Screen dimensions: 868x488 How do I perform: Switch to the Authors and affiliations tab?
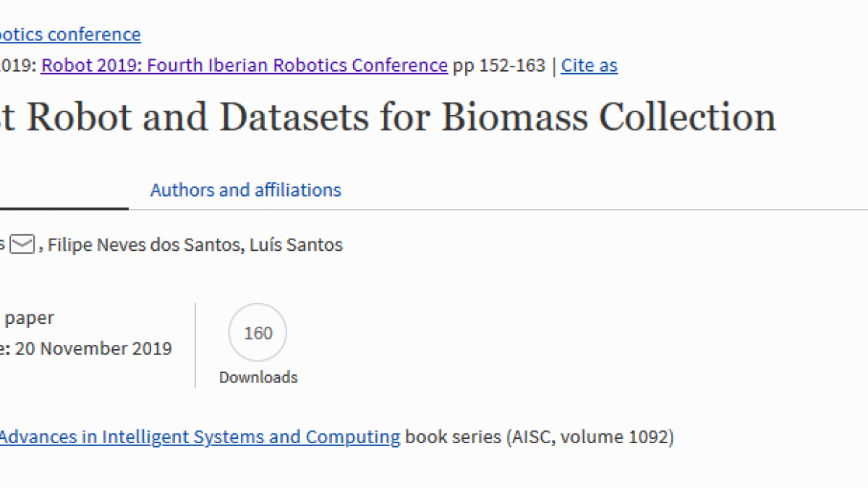(x=245, y=189)
